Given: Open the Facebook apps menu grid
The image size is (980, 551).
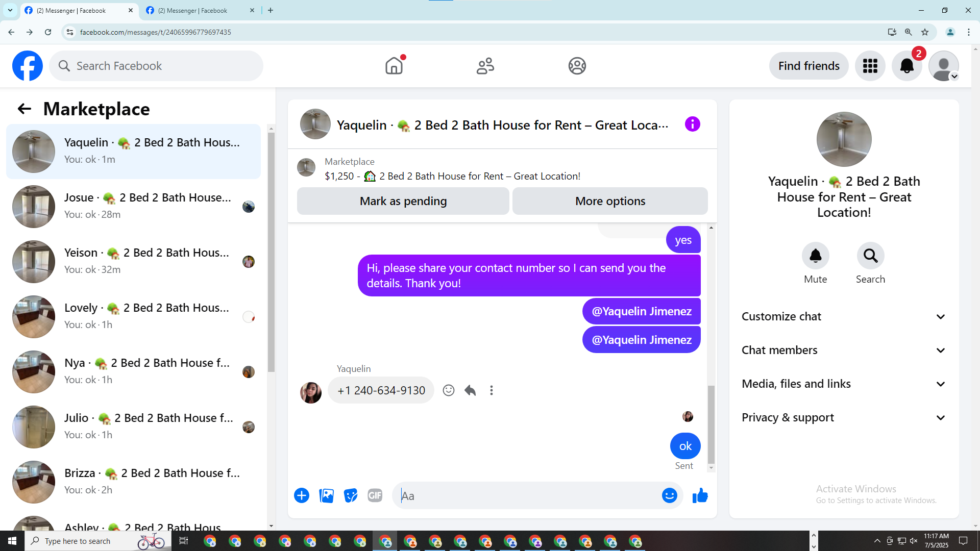Looking at the screenshot, I should click(870, 66).
